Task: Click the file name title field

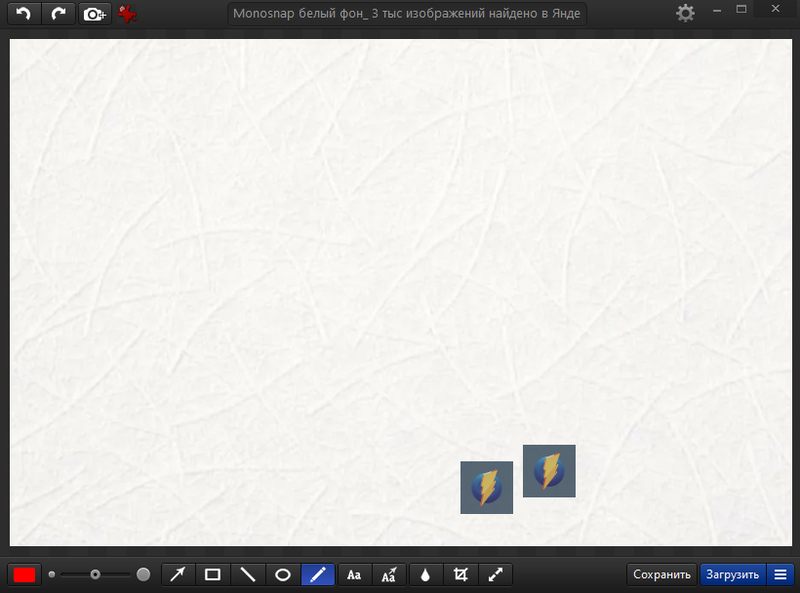Action: (x=407, y=14)
